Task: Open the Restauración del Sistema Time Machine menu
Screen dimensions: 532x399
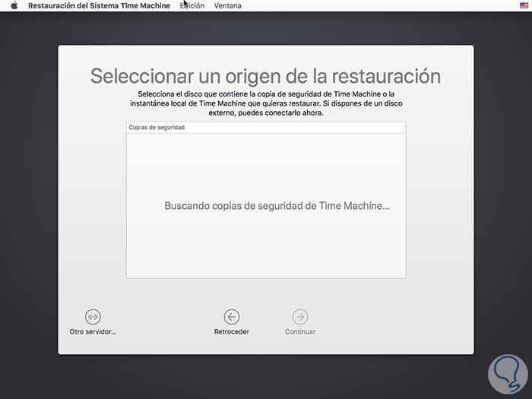Action: coord(99,6)
